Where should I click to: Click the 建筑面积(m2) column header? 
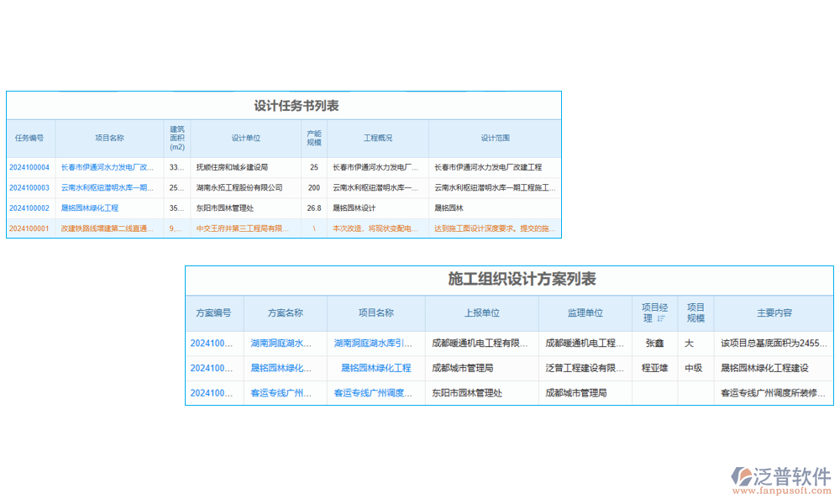(177, 138)
